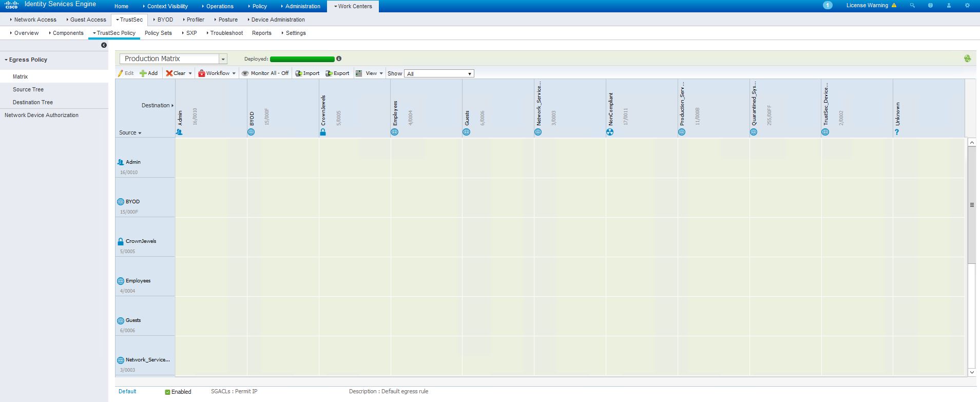Refresh the matrix with green icon
Viewport: 980px width, 402px height.
pyautogui.click(x=967, y=59)
